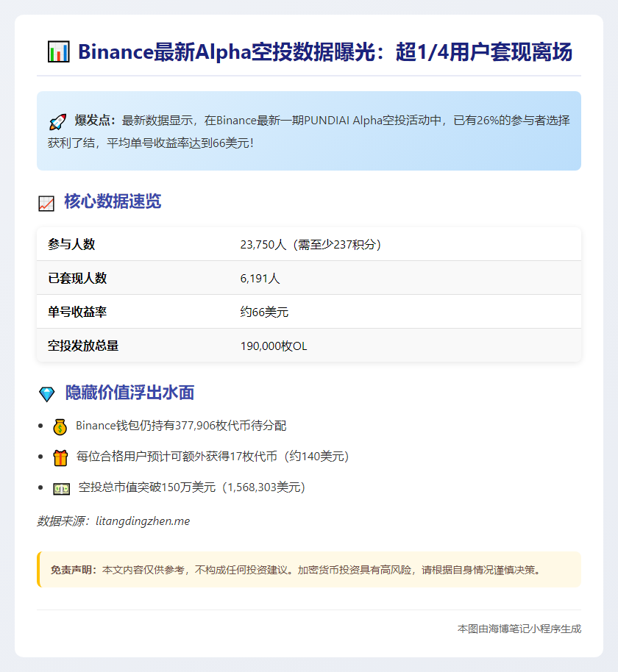Click the value 190,000枚OL
The width and height of the screenshot is (618, 672).
pos(274,346)
